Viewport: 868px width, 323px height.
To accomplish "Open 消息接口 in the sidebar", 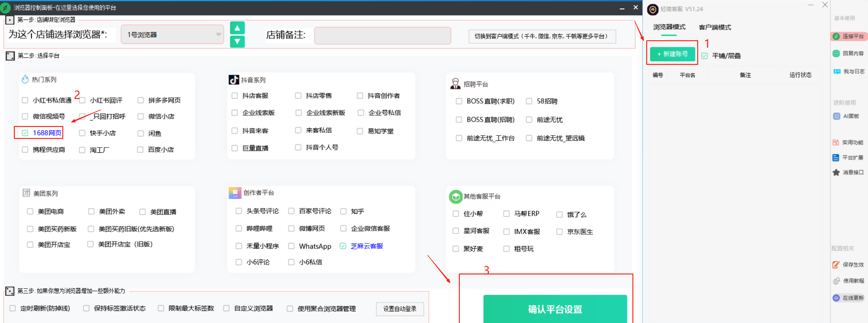I will [847, 172].
